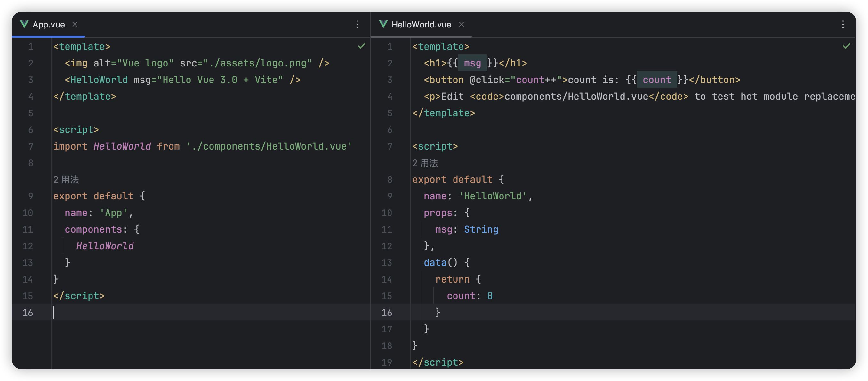The width and height of the screenshot is (868, 381).
Task: Click line number 13 in HelloWorld.vue gutter
Action: pyautogui.click(x=387, y=262)
